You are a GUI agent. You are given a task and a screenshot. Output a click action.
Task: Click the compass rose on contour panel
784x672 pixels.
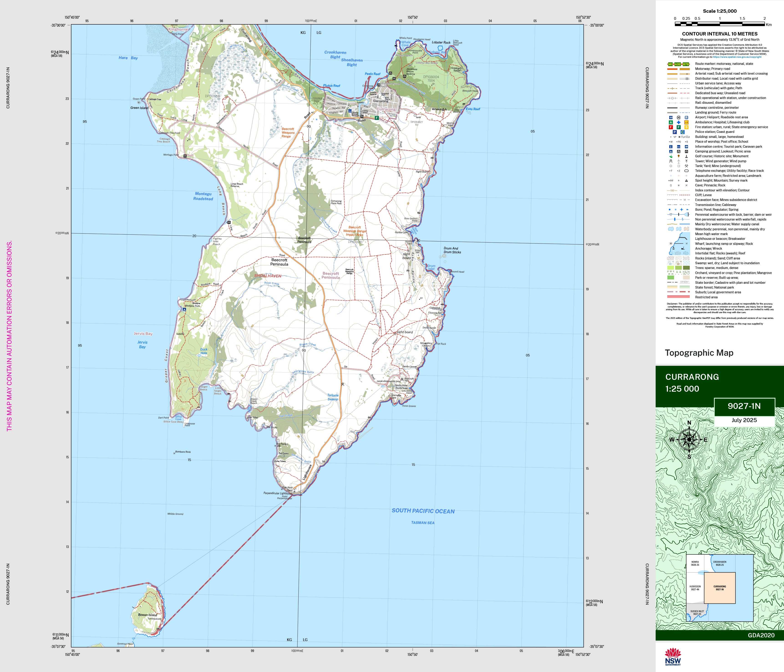point(689,440)
